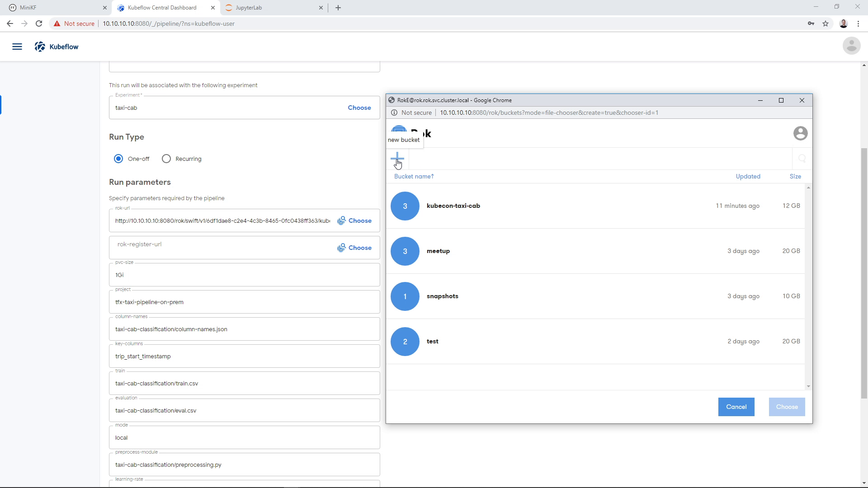This screenshot has width=868, height=488.
Task: Sort buckets by Size column
Action: tap(795, 176)
